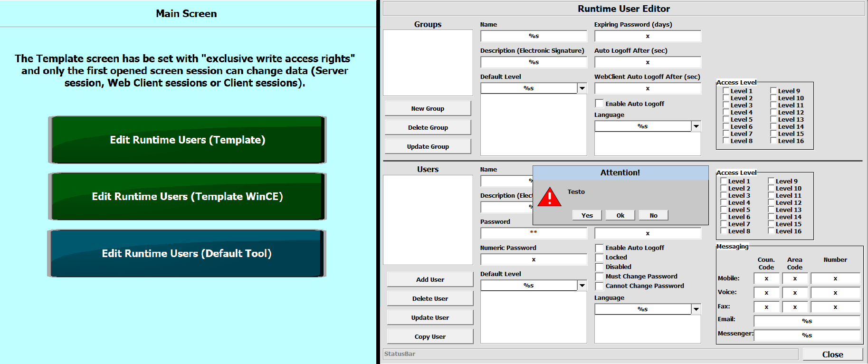Check Level 1 in group Access Level
The height and width of the screenshot is (364, 868).
click(x=726, y=91)
